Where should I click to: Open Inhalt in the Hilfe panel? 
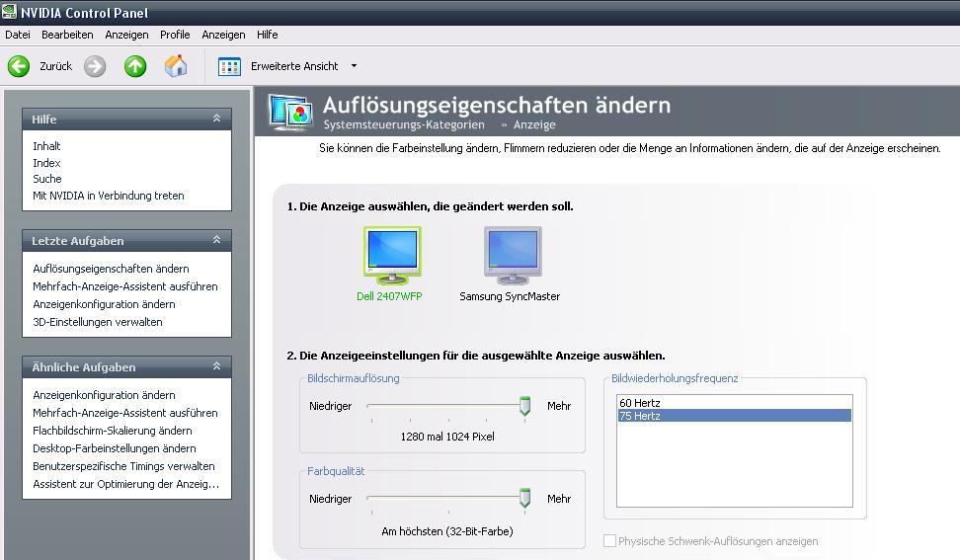tap(46, 146)
